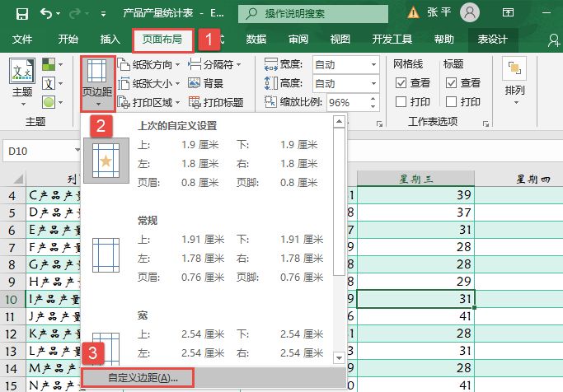Open the 表设计 tab

(493, 39)
